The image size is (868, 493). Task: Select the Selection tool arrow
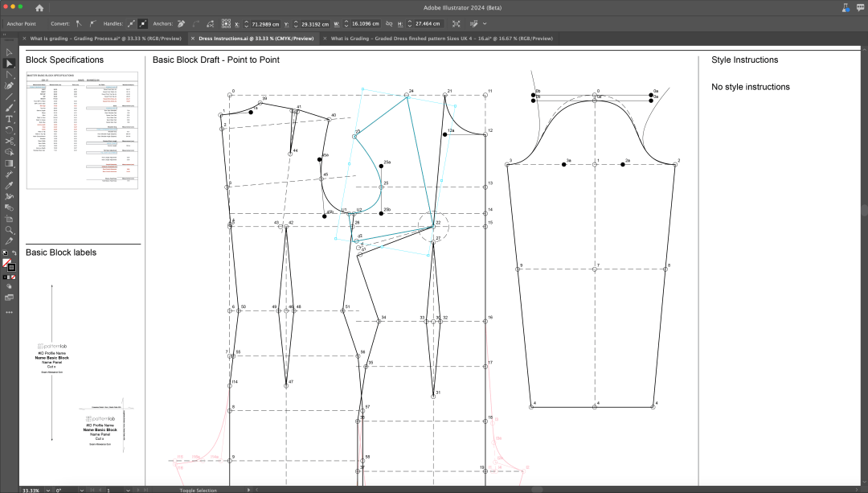click(9, 52)
